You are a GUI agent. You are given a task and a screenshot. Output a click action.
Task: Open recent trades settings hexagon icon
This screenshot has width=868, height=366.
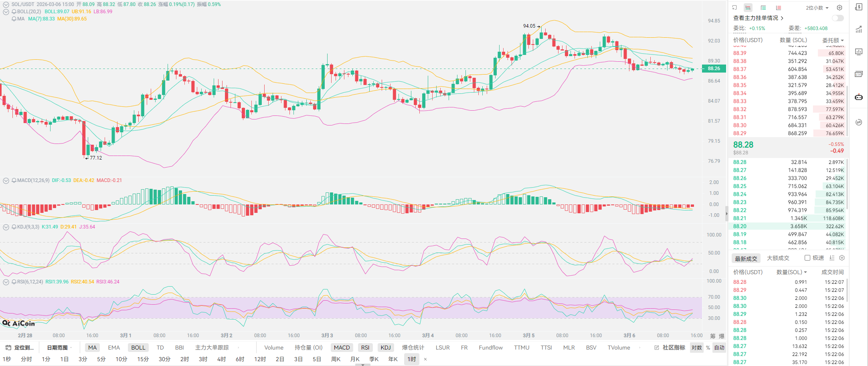pyautogui.click(x=842, y=258)
